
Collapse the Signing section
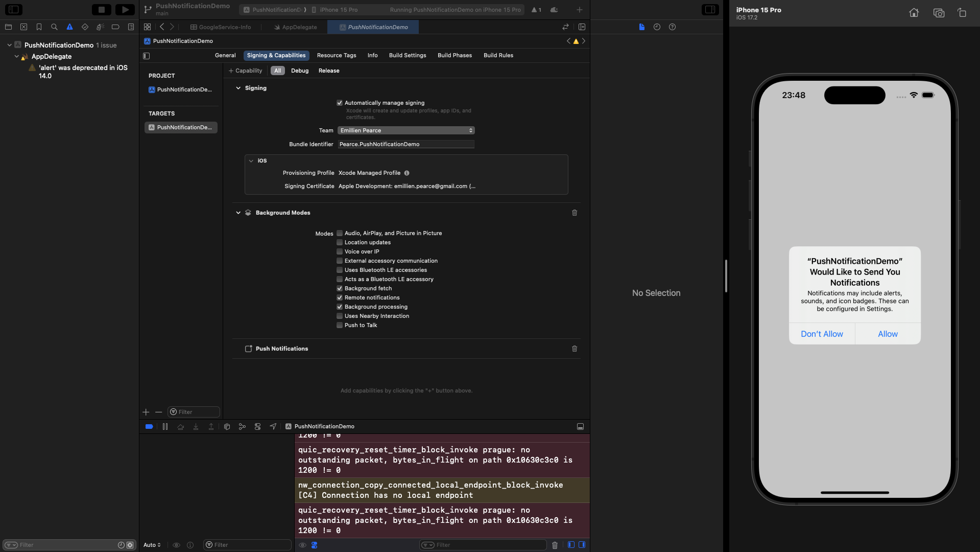[x=238, y=88]
